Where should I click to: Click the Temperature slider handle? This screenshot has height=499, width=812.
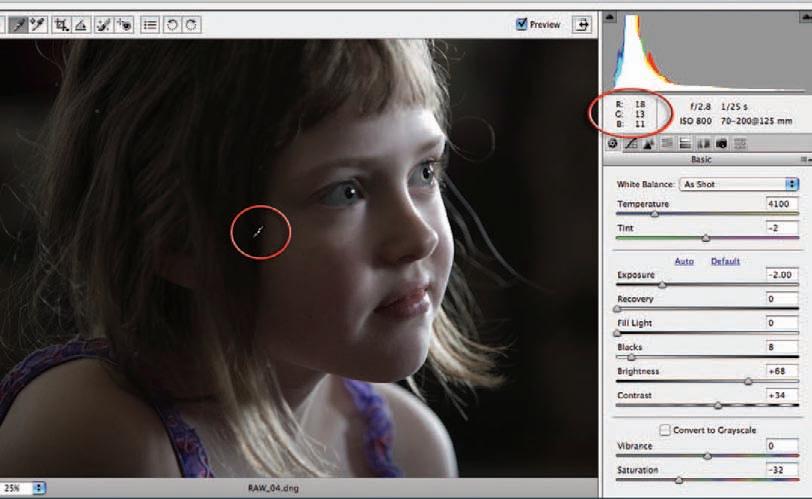pyautogui.click(x=655, y=214)
